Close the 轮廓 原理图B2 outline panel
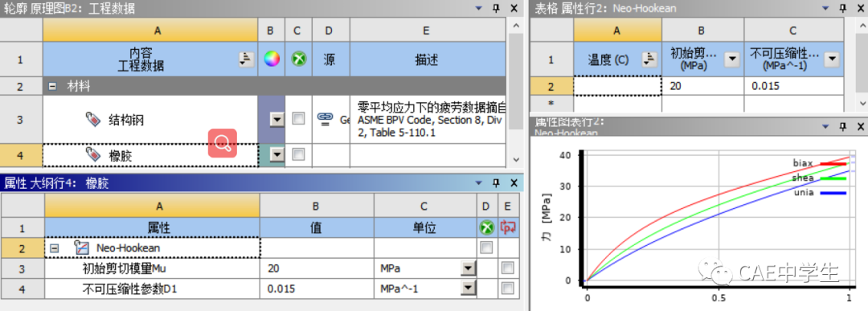This screenshot has height=311, width=868. (x=514, y=8)
